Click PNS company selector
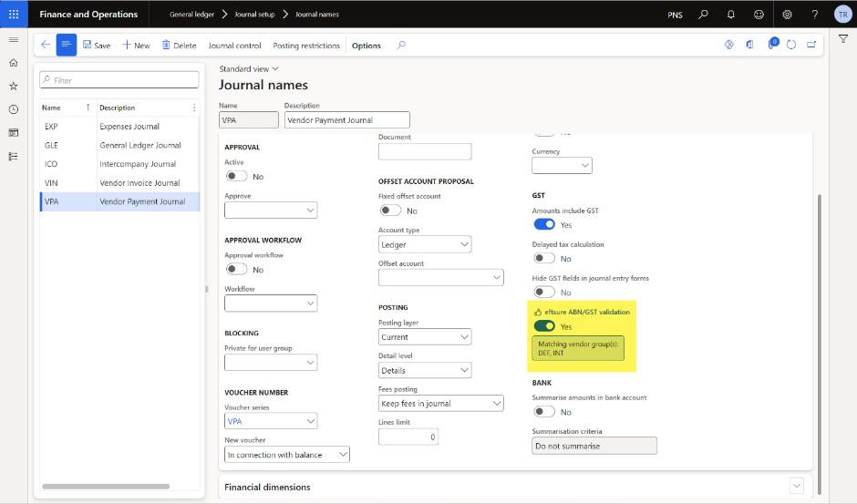Screen dimensions: 857x504 675,15
